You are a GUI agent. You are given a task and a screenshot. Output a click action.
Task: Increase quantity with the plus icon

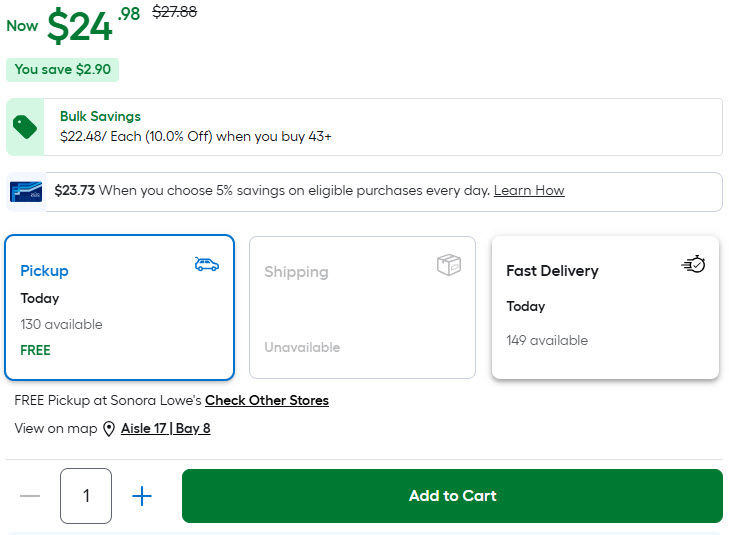click(142, 496)
